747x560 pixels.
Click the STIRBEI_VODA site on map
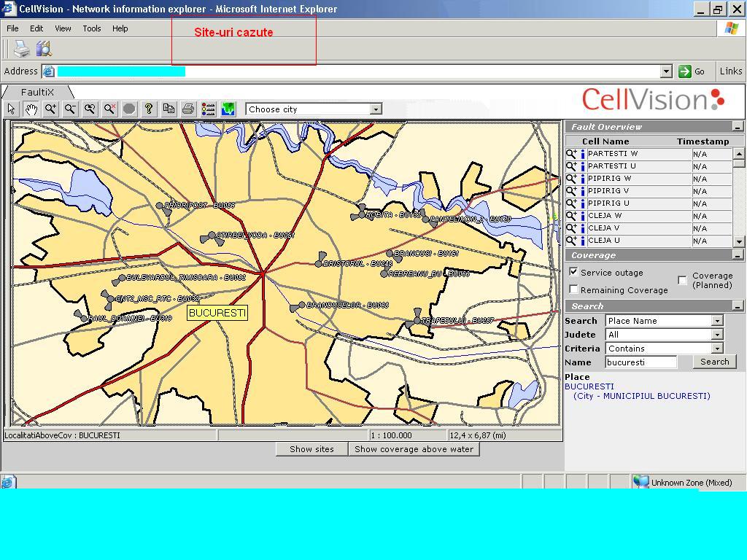(212, 236)
